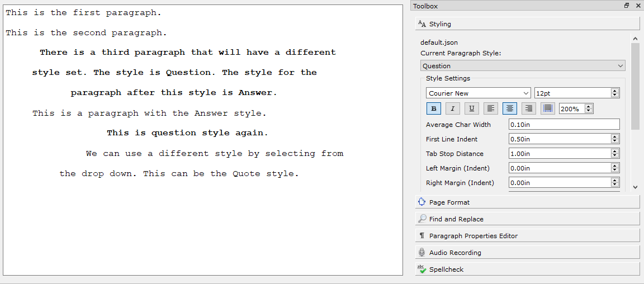Increase the Right Margin indent value
This screenshot has height=284, width=644.
(x=615, y=180)
